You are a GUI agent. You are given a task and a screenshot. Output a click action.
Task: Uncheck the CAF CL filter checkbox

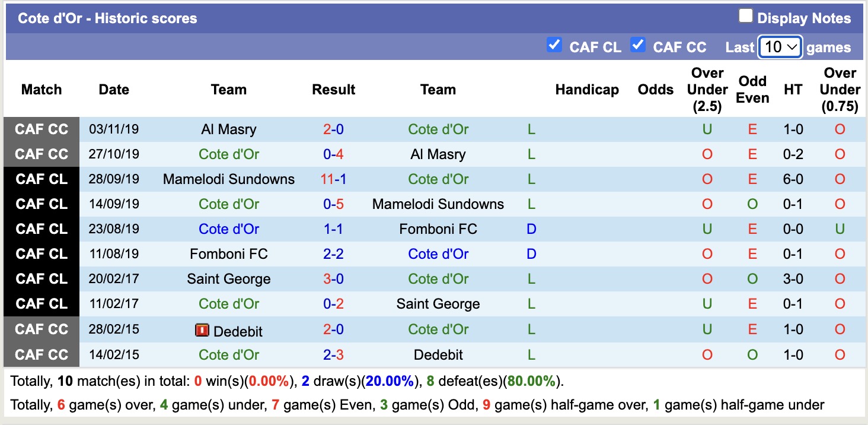pos(554,45)
